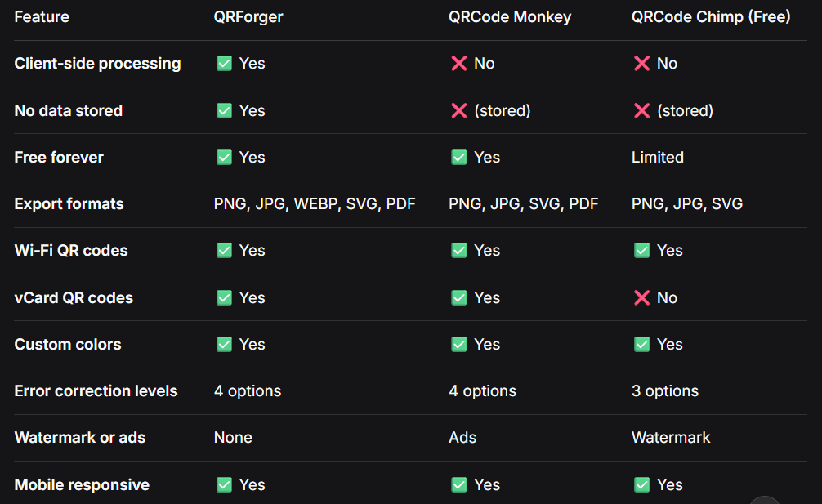Screen dimensions: 822x504
Task: Click the 'Watermark' cell for QRCode Chimp
Action: [671, 438]
